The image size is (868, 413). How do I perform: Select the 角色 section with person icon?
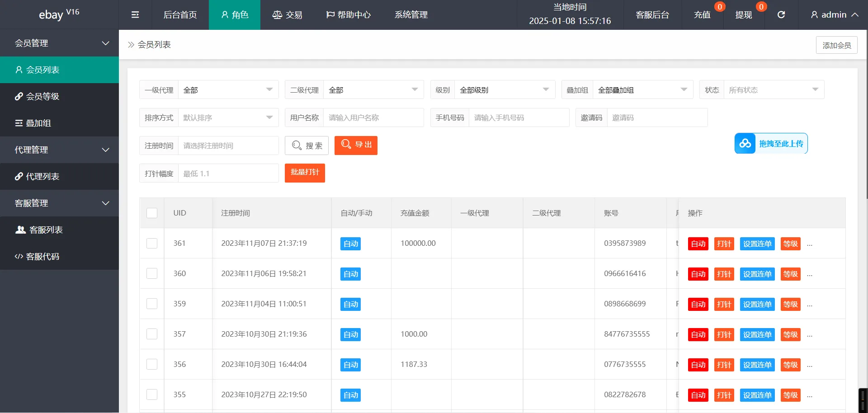click(x=234, y=14)
